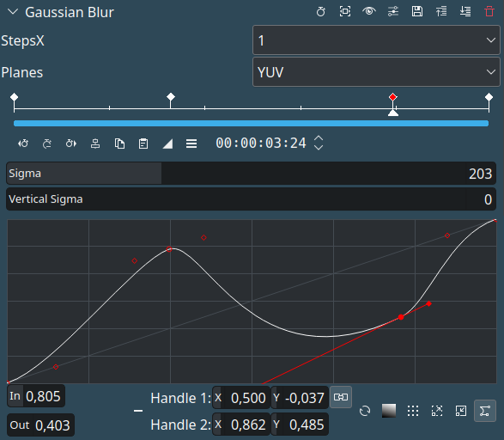504x440 pixels.
Task: Open keyframe interpolation type menu
Action: [167, 144]
